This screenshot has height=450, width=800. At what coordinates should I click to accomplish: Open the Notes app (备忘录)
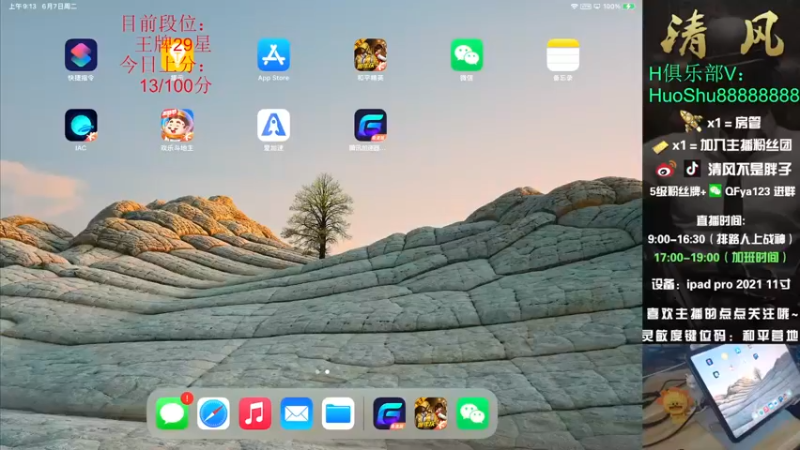tap(563, 55)
